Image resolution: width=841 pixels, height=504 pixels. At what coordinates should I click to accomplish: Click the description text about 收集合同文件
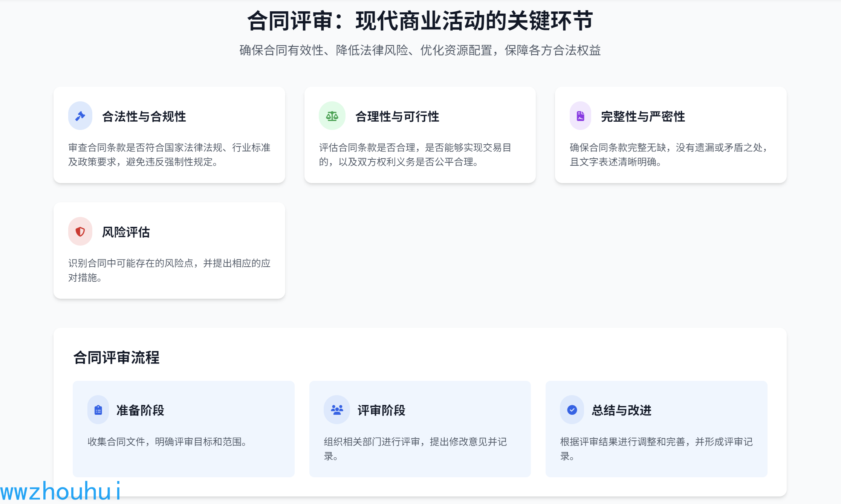167,441
